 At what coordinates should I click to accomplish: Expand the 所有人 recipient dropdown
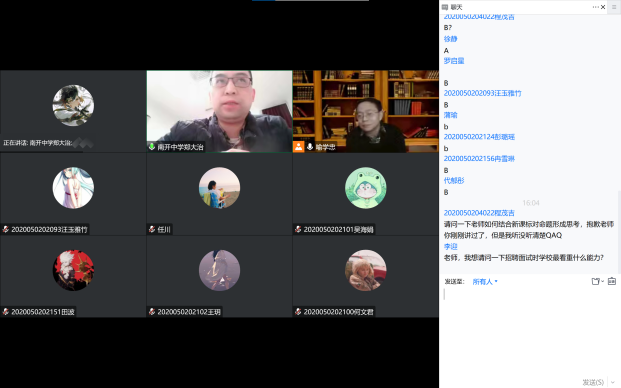[x=485, y=281]
